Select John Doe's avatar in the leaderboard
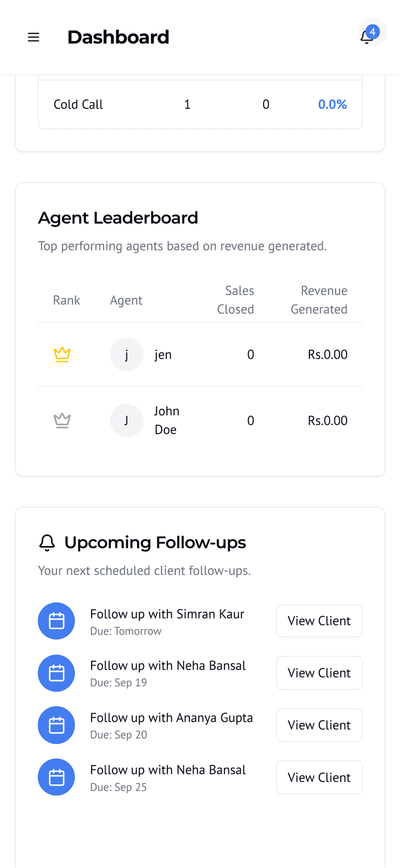The image size is (400, 868). [126, 421]
